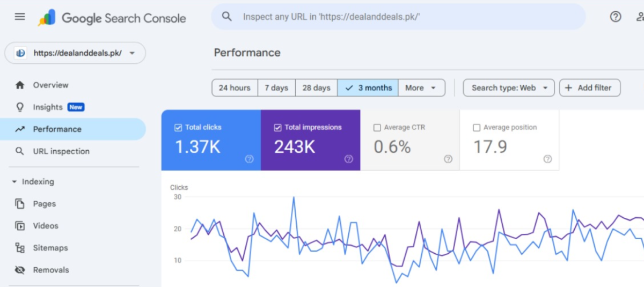644x287 pixels.
Task: Open Sitemaps in sidebar
Action: tap(72, 248)
